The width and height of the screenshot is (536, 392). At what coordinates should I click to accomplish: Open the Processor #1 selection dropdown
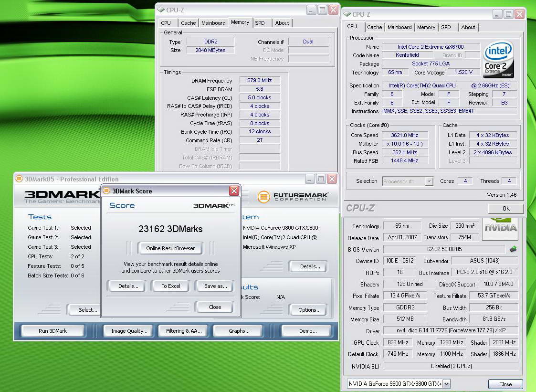(429, 181)
